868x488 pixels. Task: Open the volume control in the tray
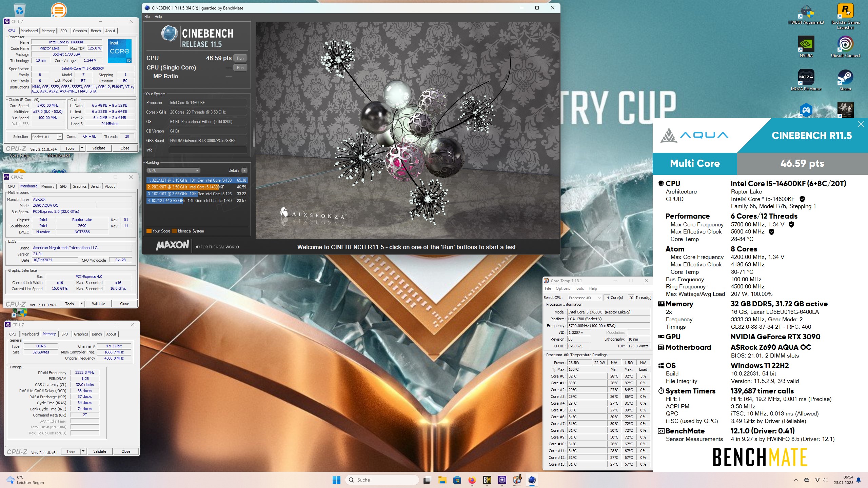click(825, 480)
